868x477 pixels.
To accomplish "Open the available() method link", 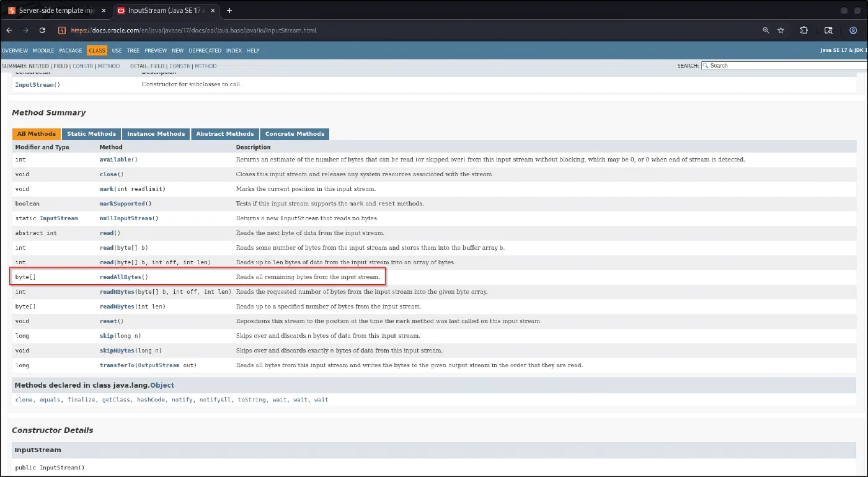I will coord(115,159).
